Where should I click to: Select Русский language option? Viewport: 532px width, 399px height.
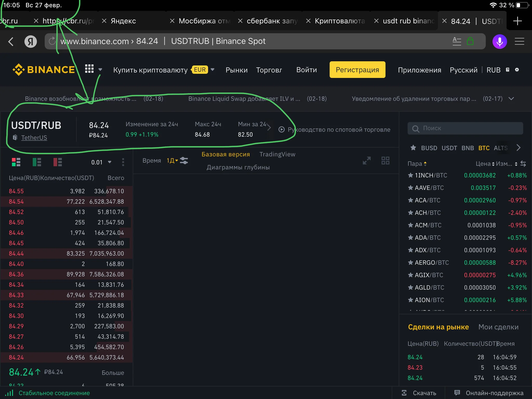coord(463,70)
